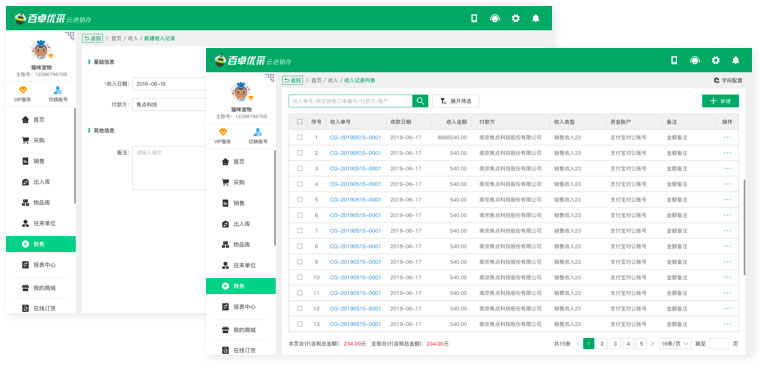Image resolution: width=762 pixels, height=365 pixels.
Task: Open VIP服务 diamond icon in back window sidebar
Action: (23, 90)
